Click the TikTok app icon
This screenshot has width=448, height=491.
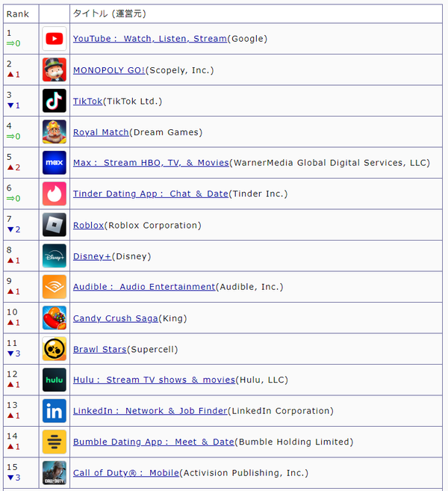tap(54, 101)
